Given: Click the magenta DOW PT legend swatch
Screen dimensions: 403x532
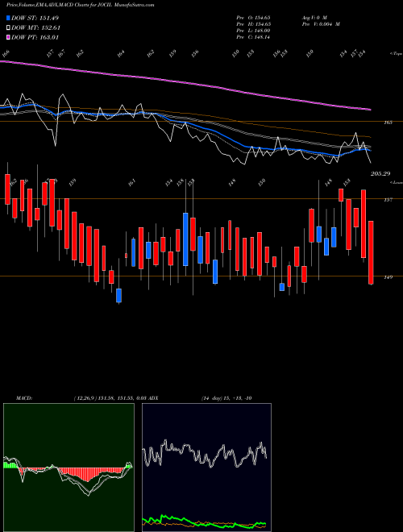Looking at the screenshot, I should 9,37.
